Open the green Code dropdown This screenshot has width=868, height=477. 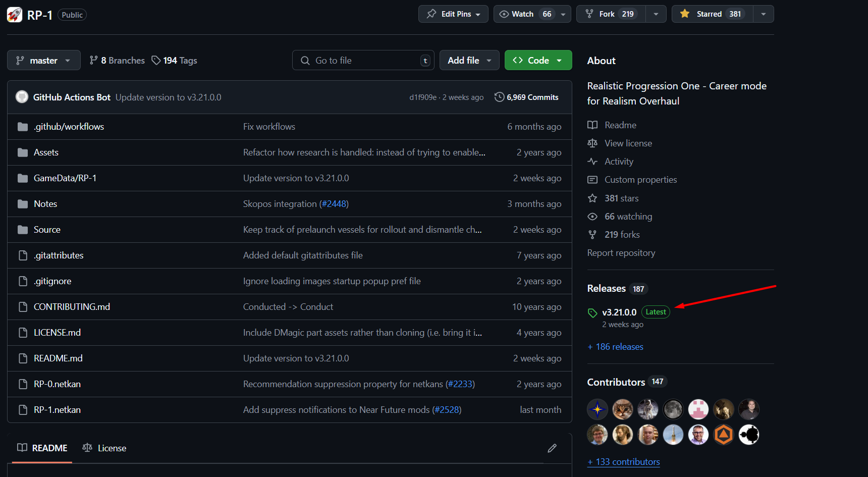[x=538, y=60]
